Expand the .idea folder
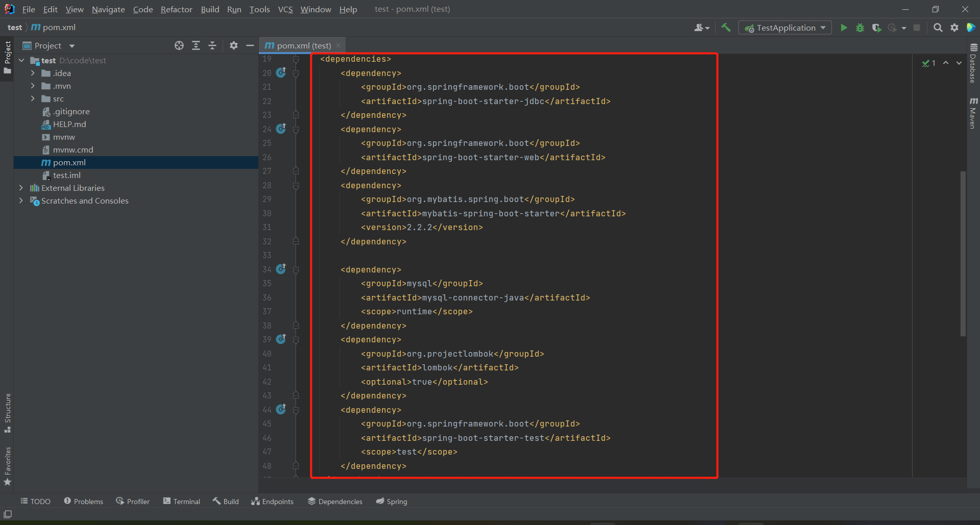The width and height of the screenshot is (980, 525). [x=33, y=73]
